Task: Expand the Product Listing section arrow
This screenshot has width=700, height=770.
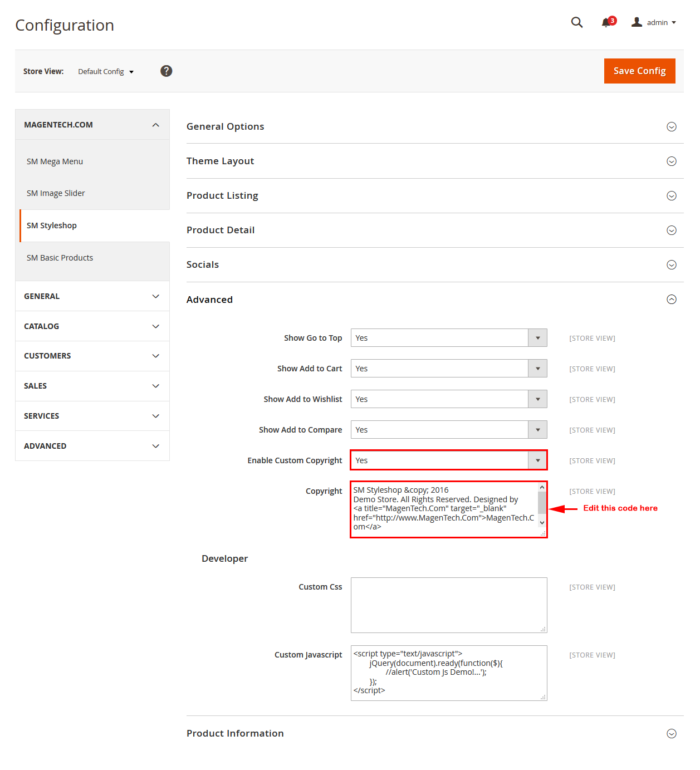Action: click(671, 196)
